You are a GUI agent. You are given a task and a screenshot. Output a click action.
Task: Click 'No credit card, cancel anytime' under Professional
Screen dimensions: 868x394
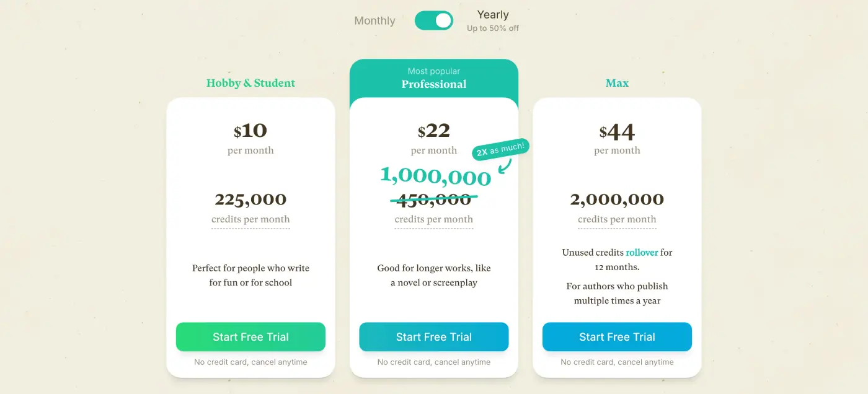(433, 362)
